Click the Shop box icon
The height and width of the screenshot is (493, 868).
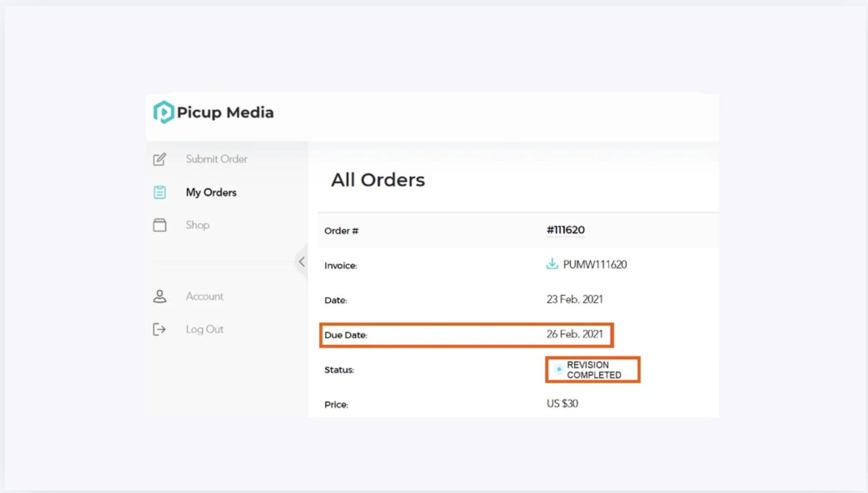[159, 225]
